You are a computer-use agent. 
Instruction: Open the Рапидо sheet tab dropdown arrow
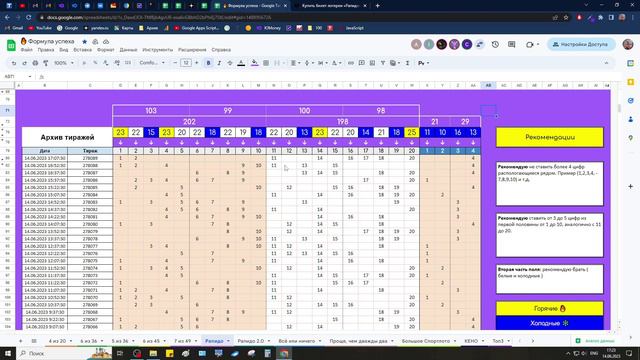(228, 341)
